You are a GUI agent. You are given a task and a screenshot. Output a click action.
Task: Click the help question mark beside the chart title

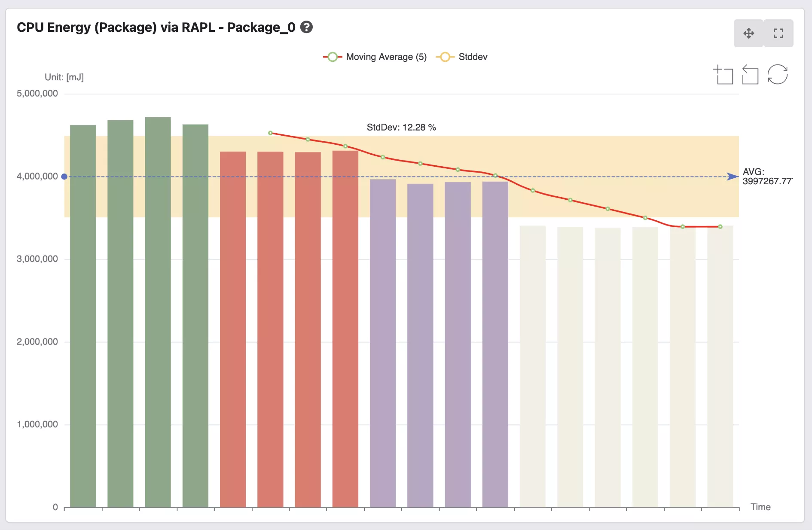pyautogui.click(x=306, y=27)
